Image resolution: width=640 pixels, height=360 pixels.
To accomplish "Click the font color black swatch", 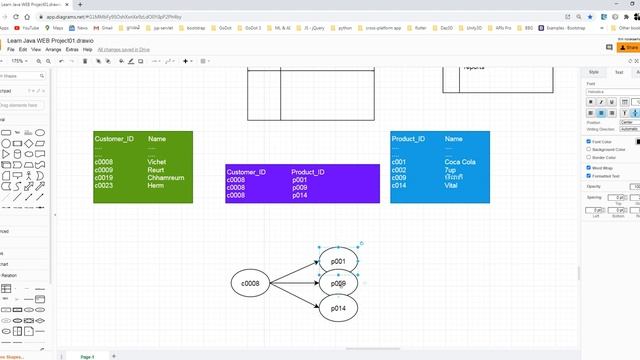I will 638,141.
